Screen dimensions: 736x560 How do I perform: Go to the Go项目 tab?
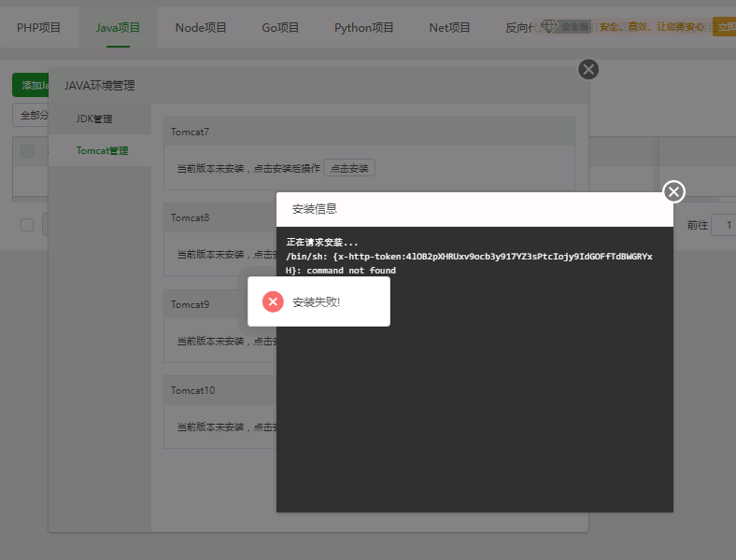(x=280, y=28)
